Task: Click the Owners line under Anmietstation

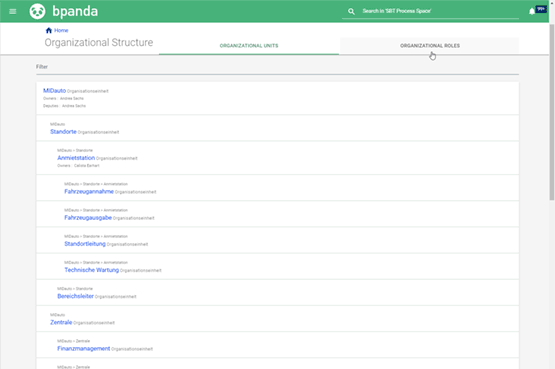Action: pyautogui.click(x=78, y=166)
